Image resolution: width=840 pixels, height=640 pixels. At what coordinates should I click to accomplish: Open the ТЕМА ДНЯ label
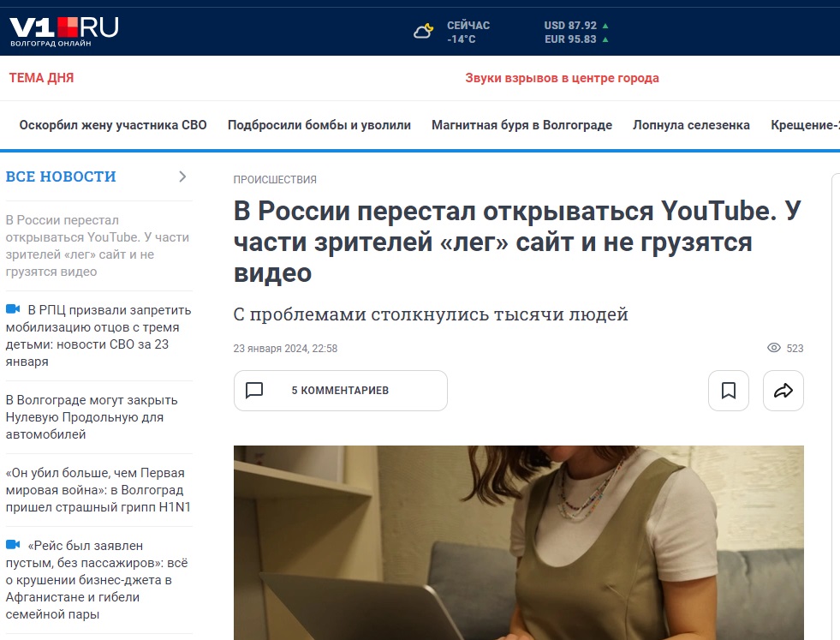point(41,78)
